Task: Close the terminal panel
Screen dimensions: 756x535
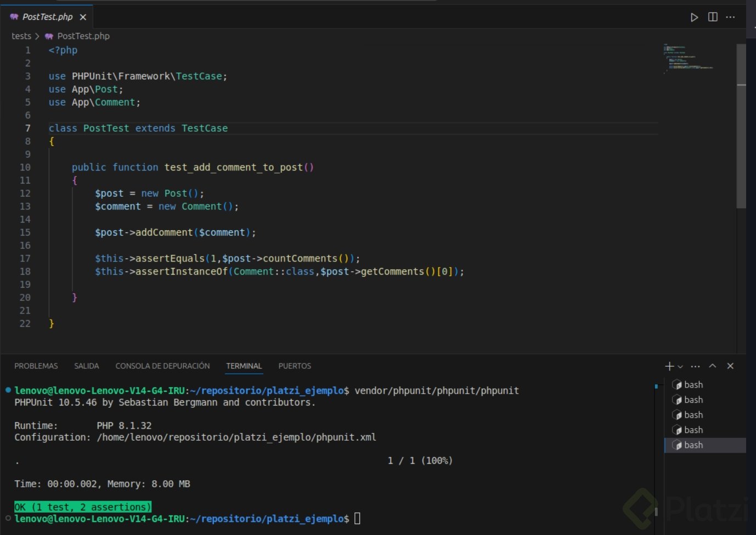Action: click(730, 366)
